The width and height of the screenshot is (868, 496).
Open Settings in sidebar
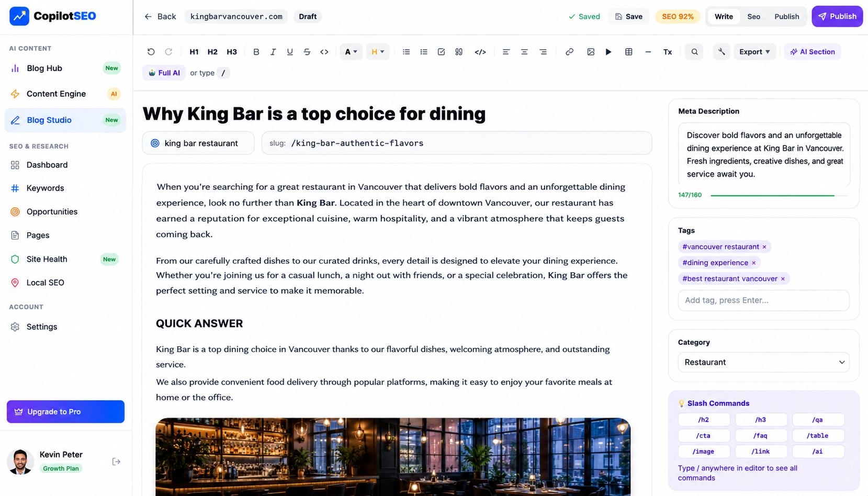(65, 327)
